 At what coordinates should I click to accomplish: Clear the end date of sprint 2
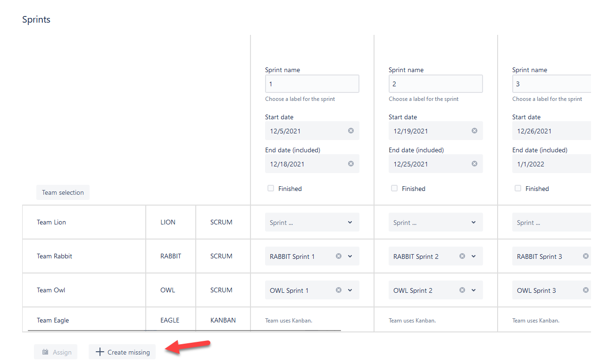point(475,164)
